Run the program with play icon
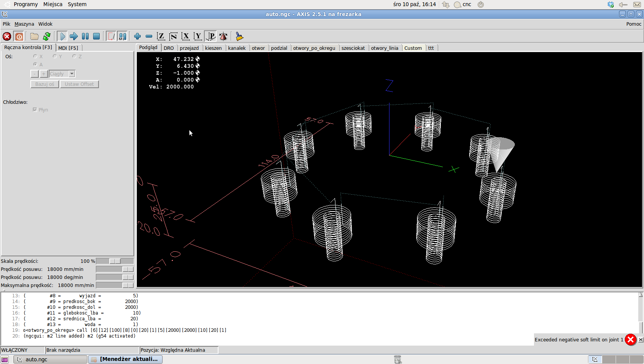 62,36
